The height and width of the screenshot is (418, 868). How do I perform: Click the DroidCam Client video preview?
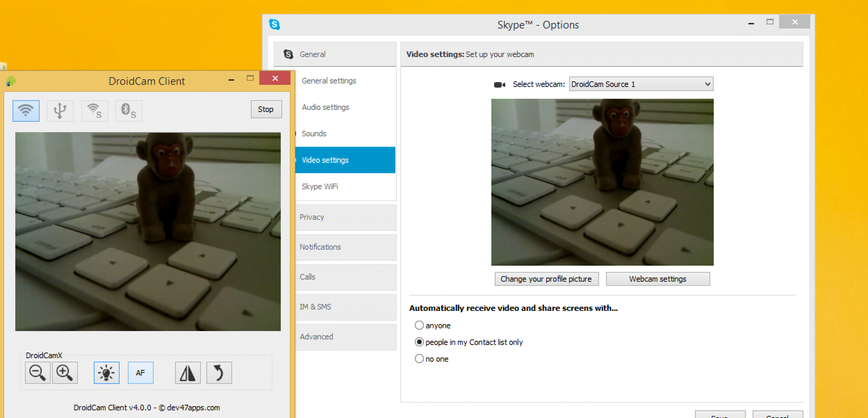tap(148, 232)
